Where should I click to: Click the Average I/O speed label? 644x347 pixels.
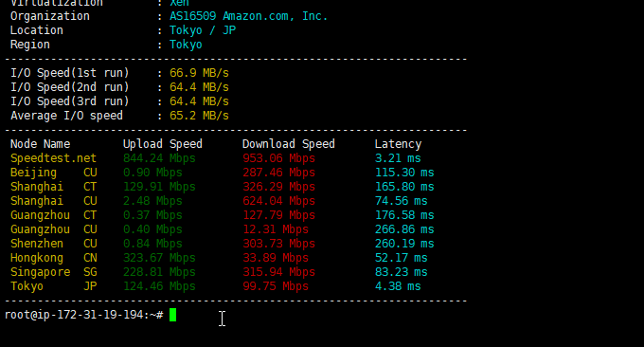coord(66,116)
